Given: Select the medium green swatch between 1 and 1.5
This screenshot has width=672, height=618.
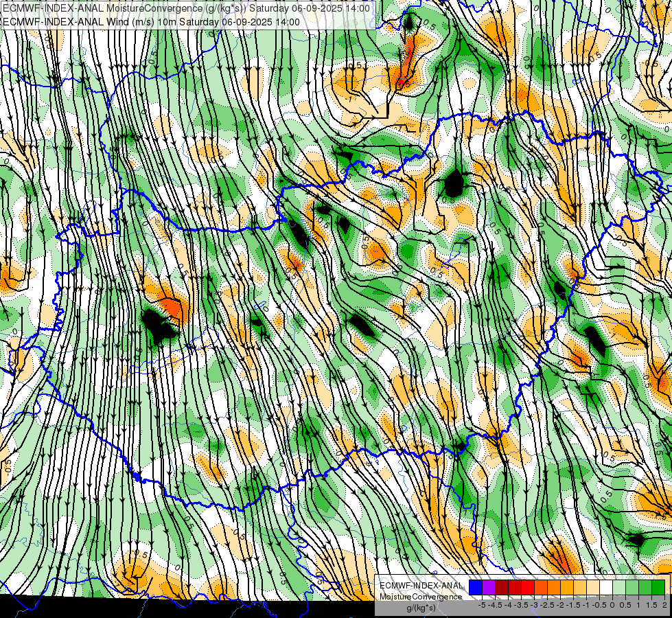Looking at the screenshot, I should (645, 588).
